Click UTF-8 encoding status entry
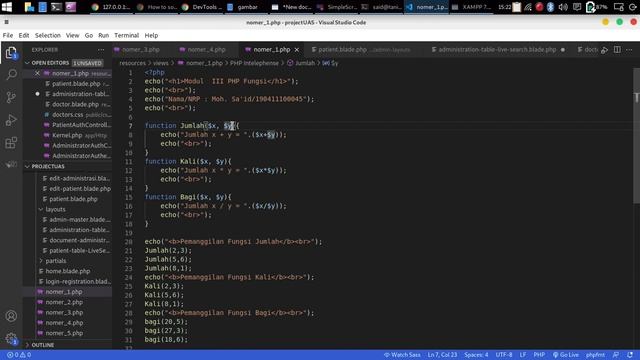Image resolution: width=640 pixels, height=360 pixels. (x=504, y=355)
